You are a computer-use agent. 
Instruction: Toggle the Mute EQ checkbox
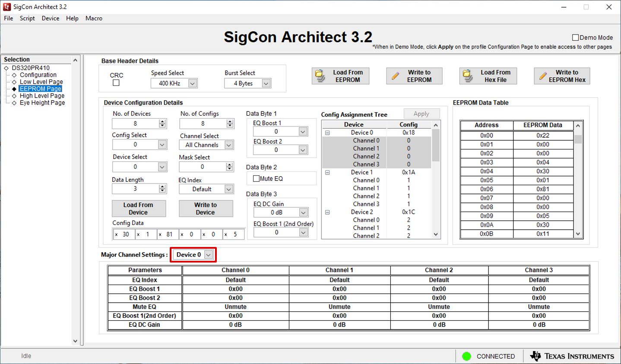pyautogui.click(x=257, y=179)
